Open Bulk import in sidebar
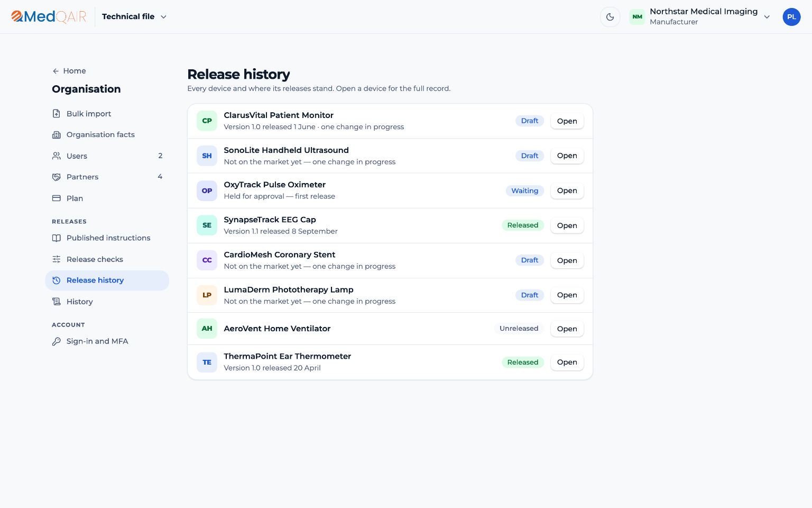Screen dimensions: 812x508 coord(107,114)
